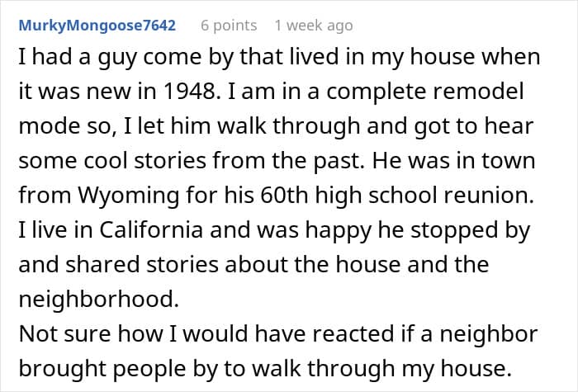Click the "6 points" score

coord(229,25)
